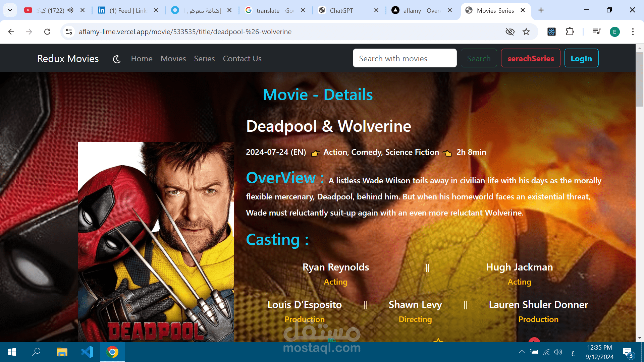The image size is (644, 362).
Task: Open File Explorer from taskbar
Action: pos(62,352)
